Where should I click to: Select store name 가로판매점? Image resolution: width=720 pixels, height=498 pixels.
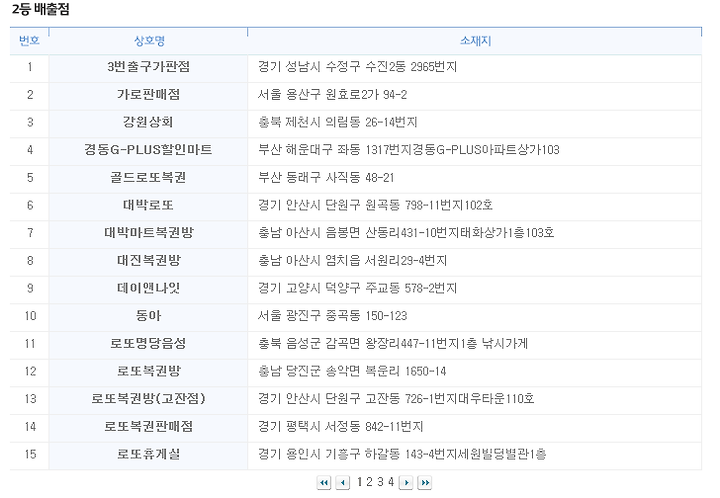click(x=148, y=95)
